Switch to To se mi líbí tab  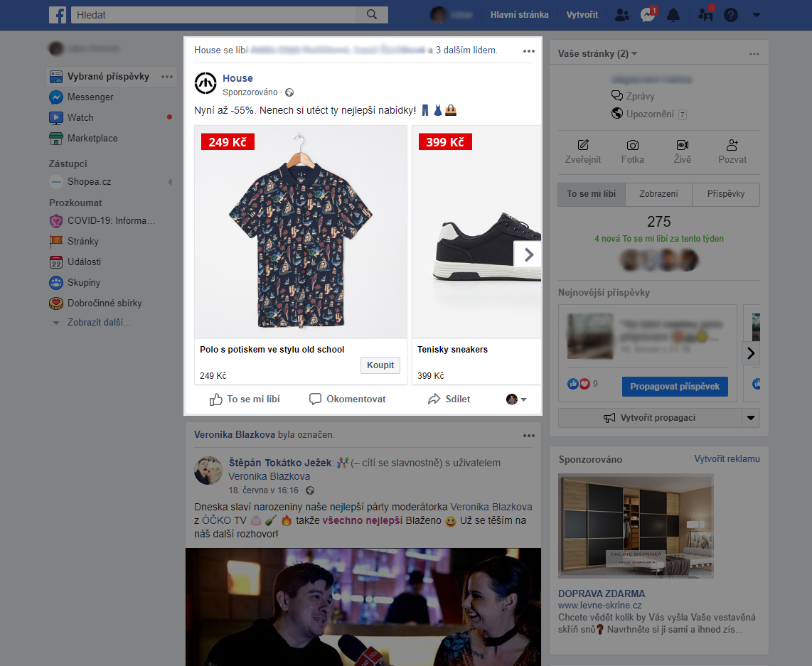tap(592, 194)
